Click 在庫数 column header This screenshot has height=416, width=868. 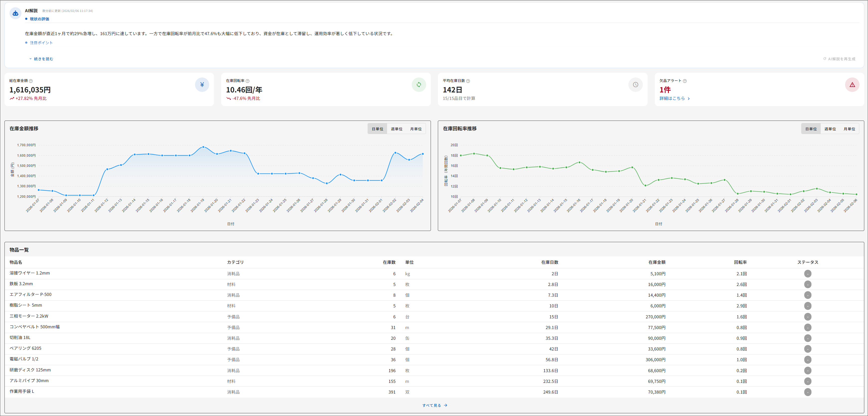[x=389, y=262]
